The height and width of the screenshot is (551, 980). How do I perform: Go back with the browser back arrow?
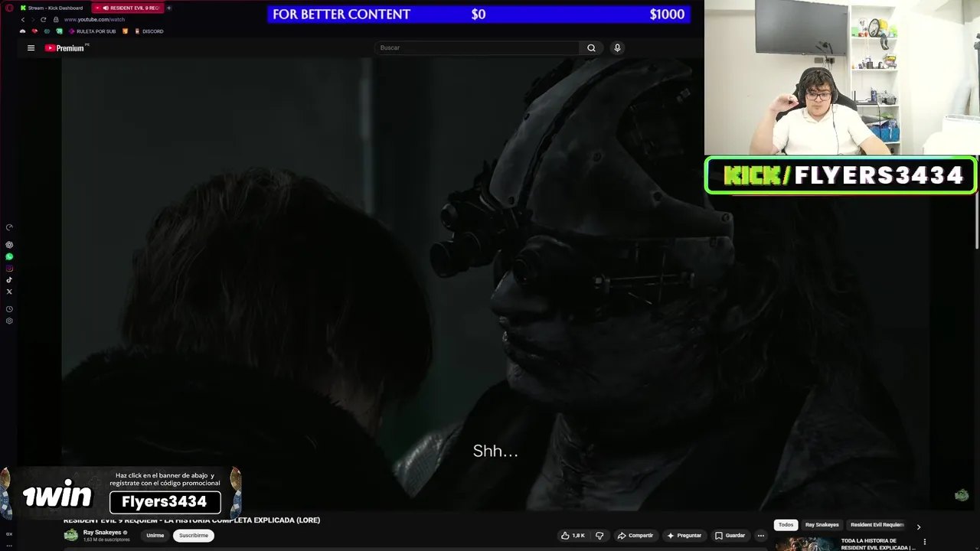(22, 19)
